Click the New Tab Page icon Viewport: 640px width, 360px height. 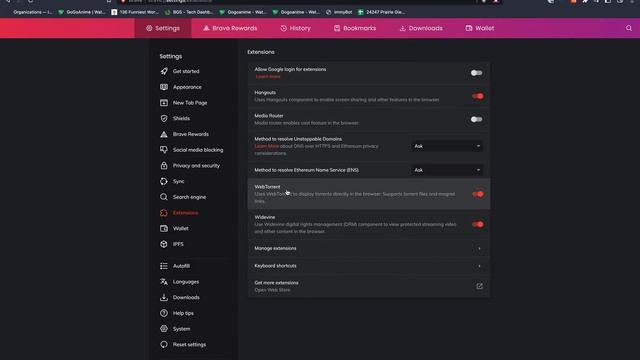164,103
